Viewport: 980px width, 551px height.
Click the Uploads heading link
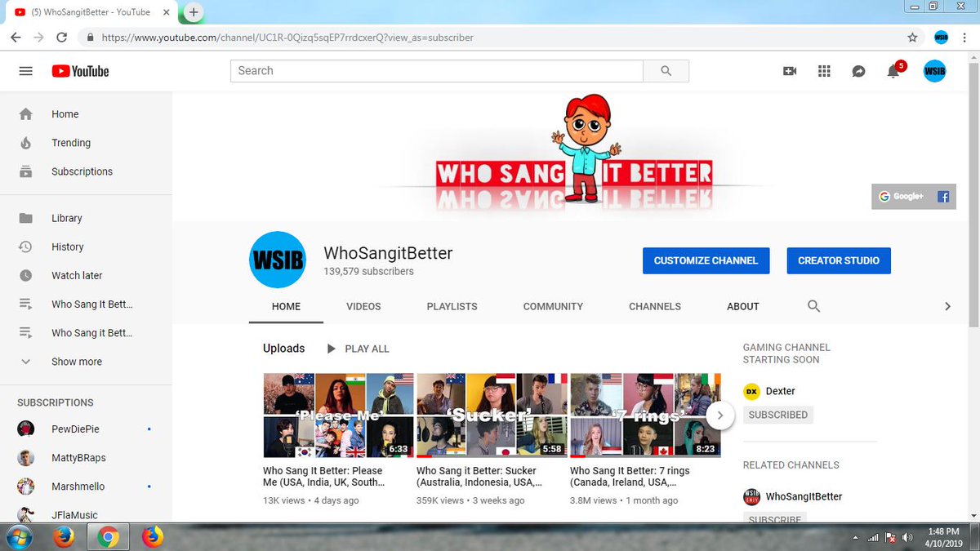coord(283,349)
